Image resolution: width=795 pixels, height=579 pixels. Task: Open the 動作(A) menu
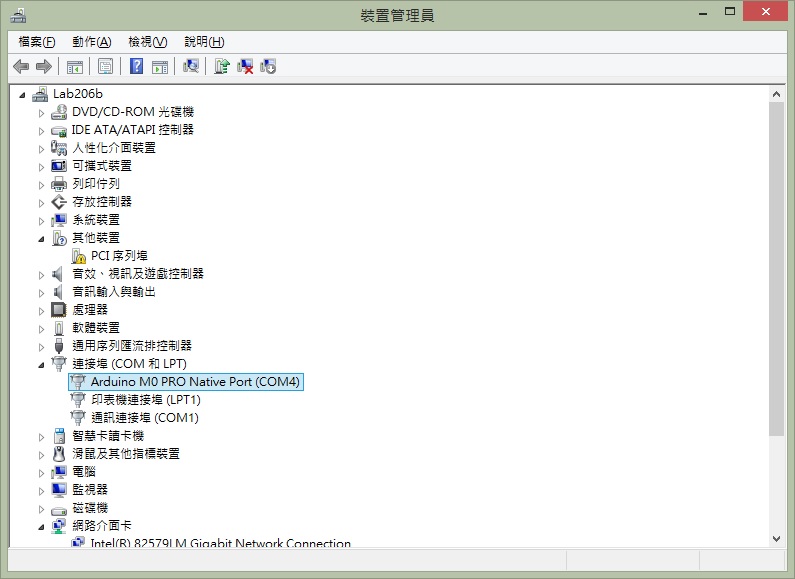(x=91, y=42)
